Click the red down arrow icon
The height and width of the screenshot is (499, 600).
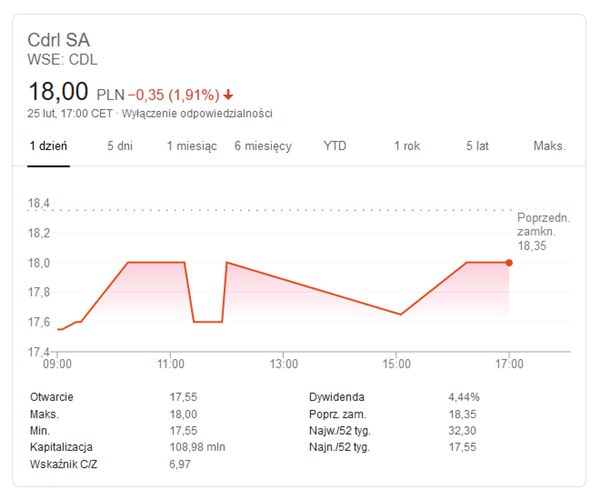point(229,95)
